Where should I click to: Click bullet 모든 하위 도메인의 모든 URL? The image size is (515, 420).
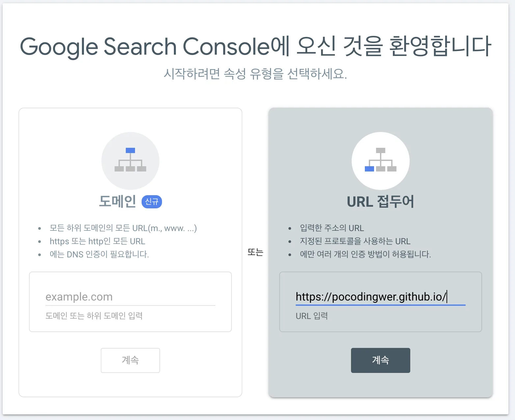click(123, 228)
